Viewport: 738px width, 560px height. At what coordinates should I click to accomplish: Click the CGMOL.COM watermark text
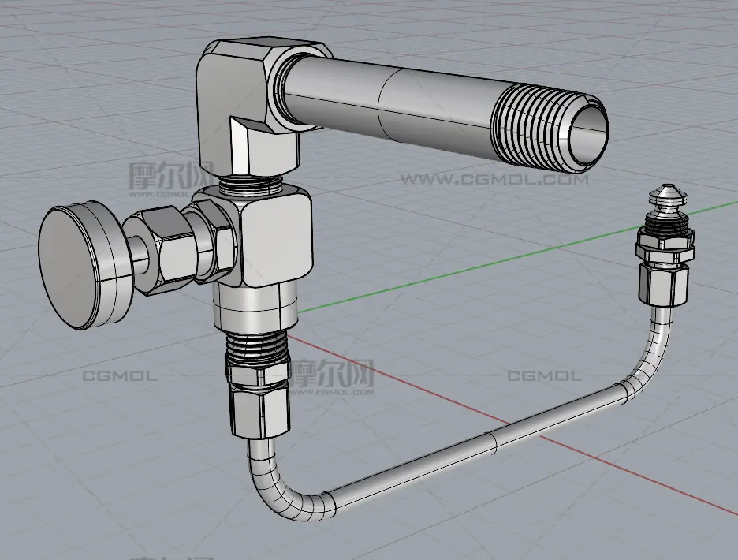494,179
